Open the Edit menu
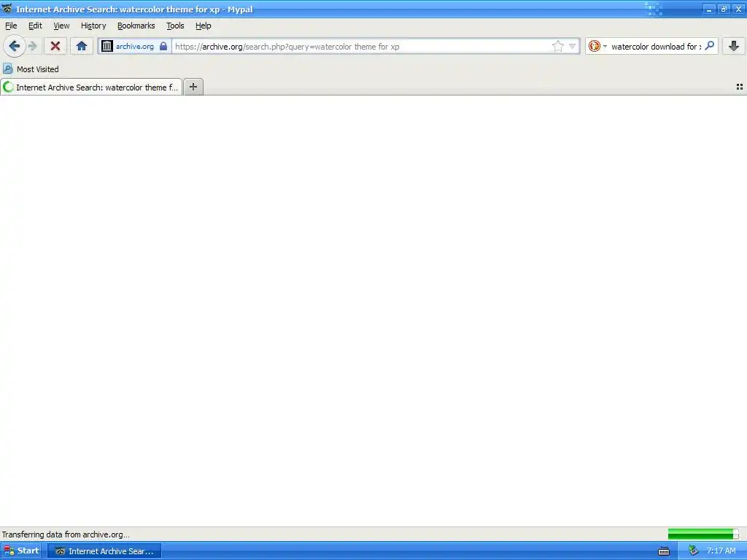The image size is (747, 560). point(35,26)
